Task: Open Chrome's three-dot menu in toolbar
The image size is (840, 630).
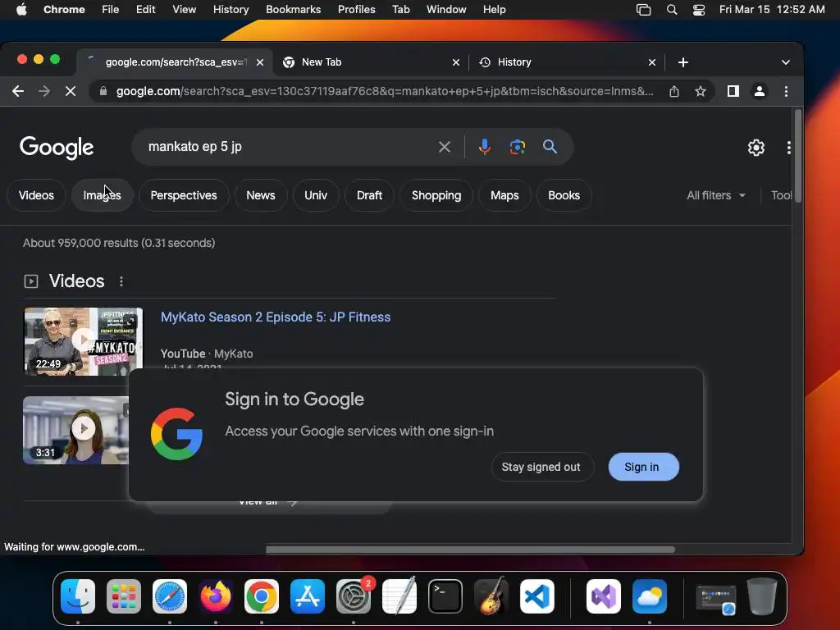Action: coord(786,91)
